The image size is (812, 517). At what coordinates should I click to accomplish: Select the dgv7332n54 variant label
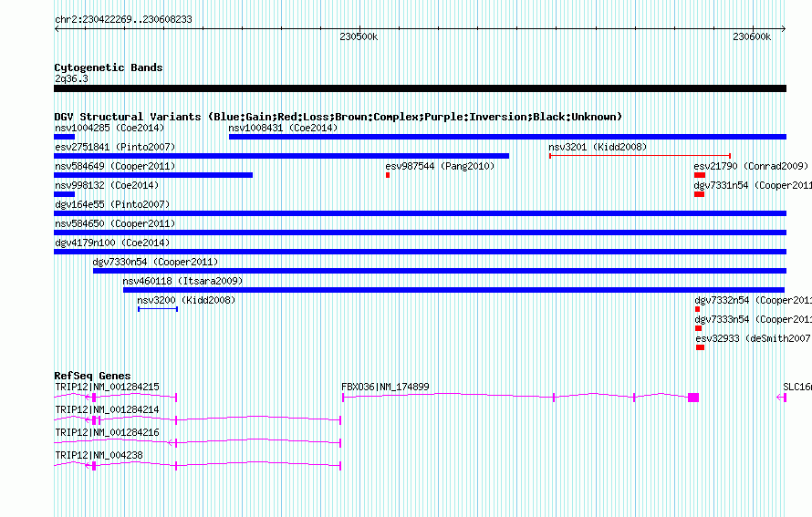click(x=753, y=300)
